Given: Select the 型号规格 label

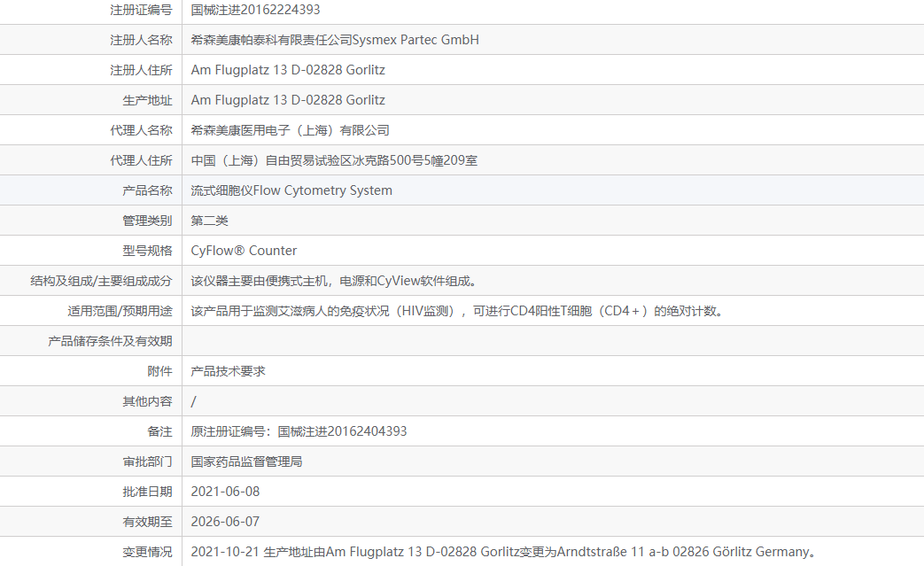Looking at the screenshot, I should point(147,251).
